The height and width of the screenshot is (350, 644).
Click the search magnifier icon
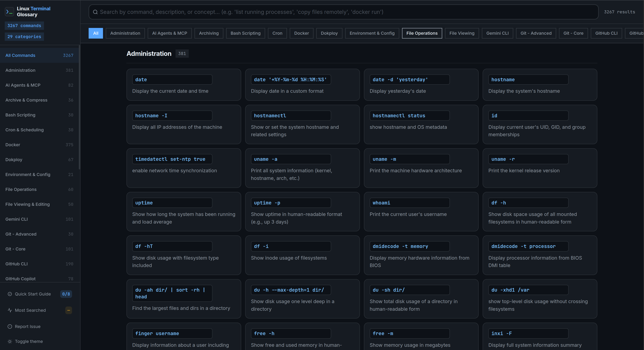95,12
